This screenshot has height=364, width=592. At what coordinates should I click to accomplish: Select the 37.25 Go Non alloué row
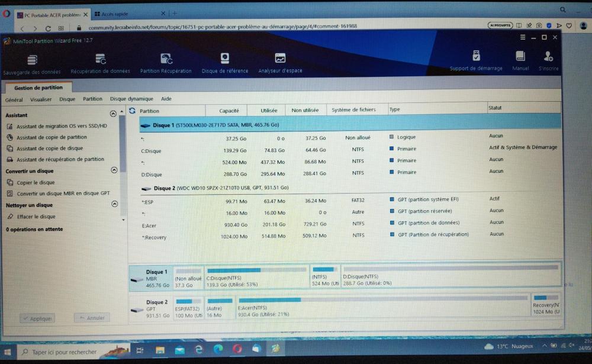[x=350, y=138]
